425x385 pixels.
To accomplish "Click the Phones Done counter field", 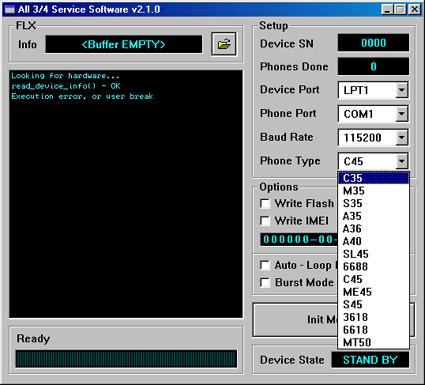I will (x=373, y=67).
